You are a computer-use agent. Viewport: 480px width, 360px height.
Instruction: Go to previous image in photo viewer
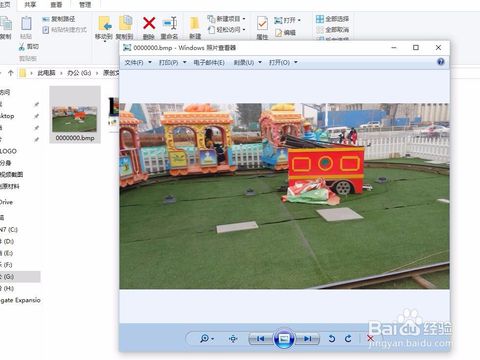(260, 339)
